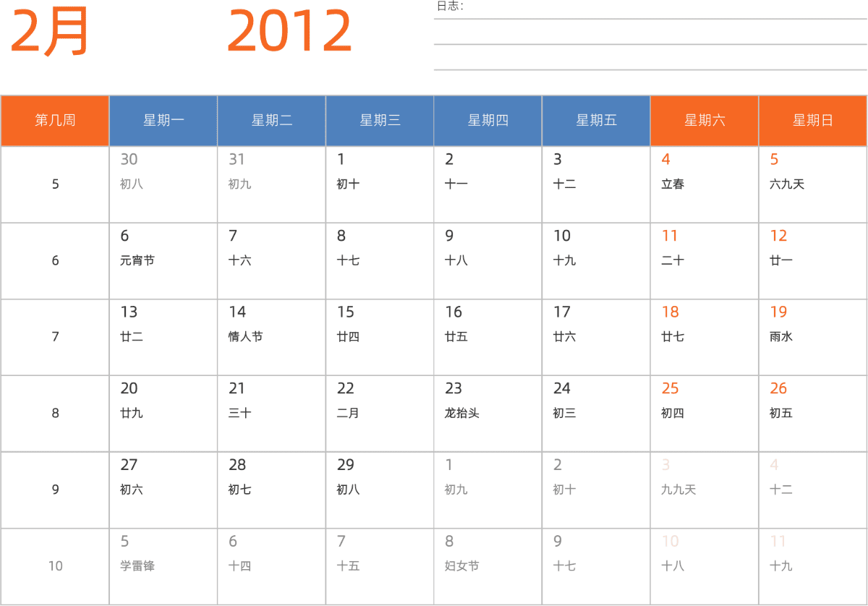Screen dimensions: 868x606
Task: Select the "十一" lunar label
Action: click(456, 184)
